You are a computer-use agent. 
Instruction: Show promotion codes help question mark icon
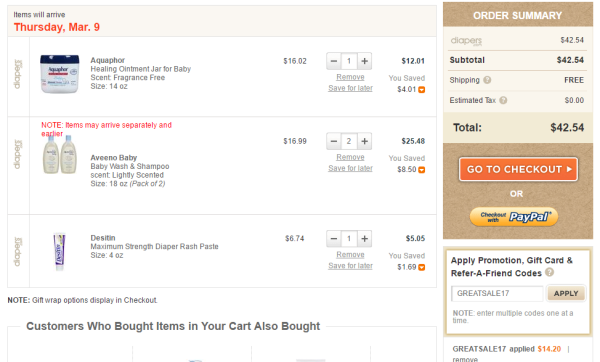click(549, 272)
